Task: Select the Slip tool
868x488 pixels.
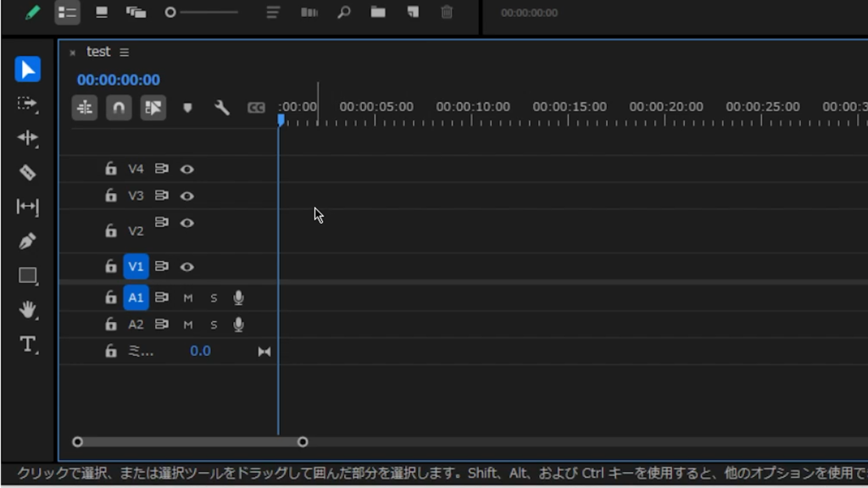Action: coord(27,207)
